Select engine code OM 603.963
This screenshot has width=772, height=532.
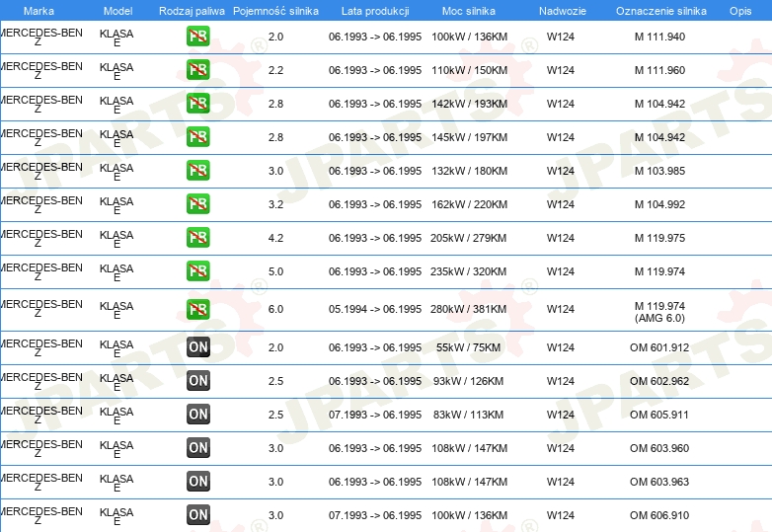659,482
